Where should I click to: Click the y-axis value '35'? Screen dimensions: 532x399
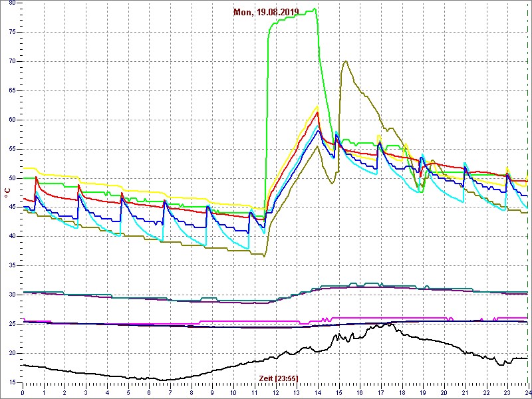tap(11, 265)
